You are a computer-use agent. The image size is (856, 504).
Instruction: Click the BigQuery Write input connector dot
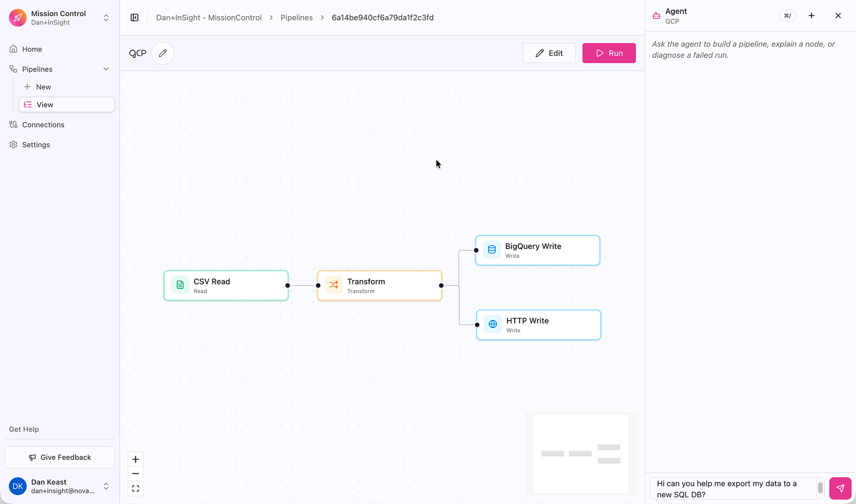[476, 250]
